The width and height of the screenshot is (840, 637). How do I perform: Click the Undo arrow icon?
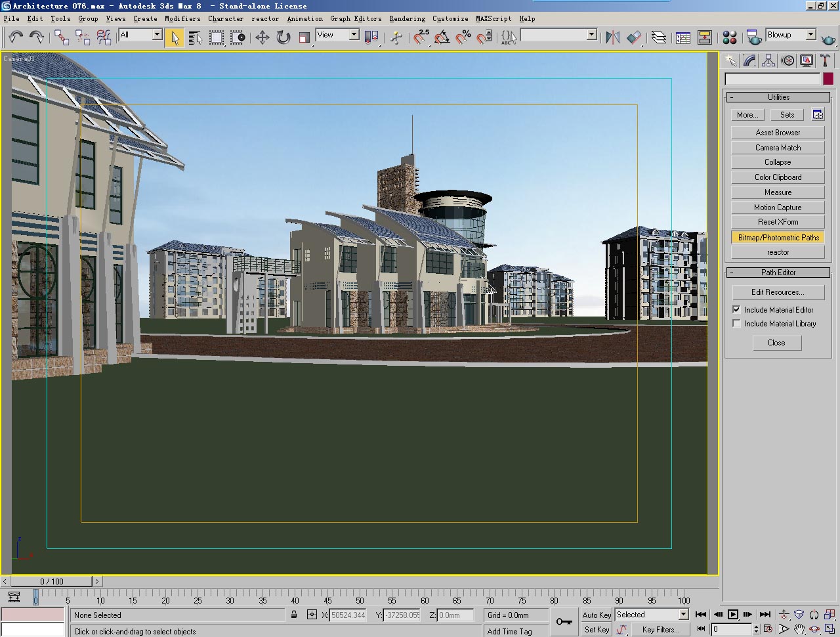[x=16, y=37]
